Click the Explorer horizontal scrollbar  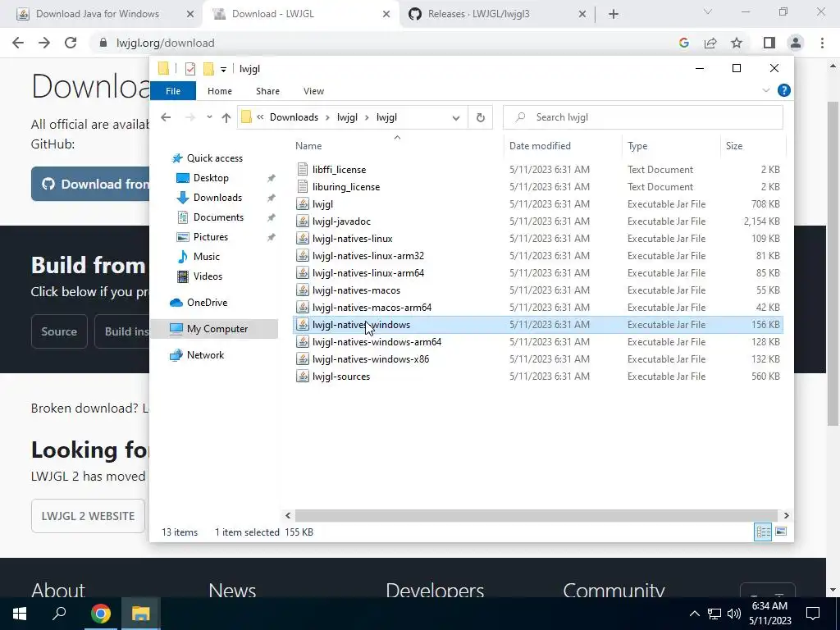(x=536, y=515)
